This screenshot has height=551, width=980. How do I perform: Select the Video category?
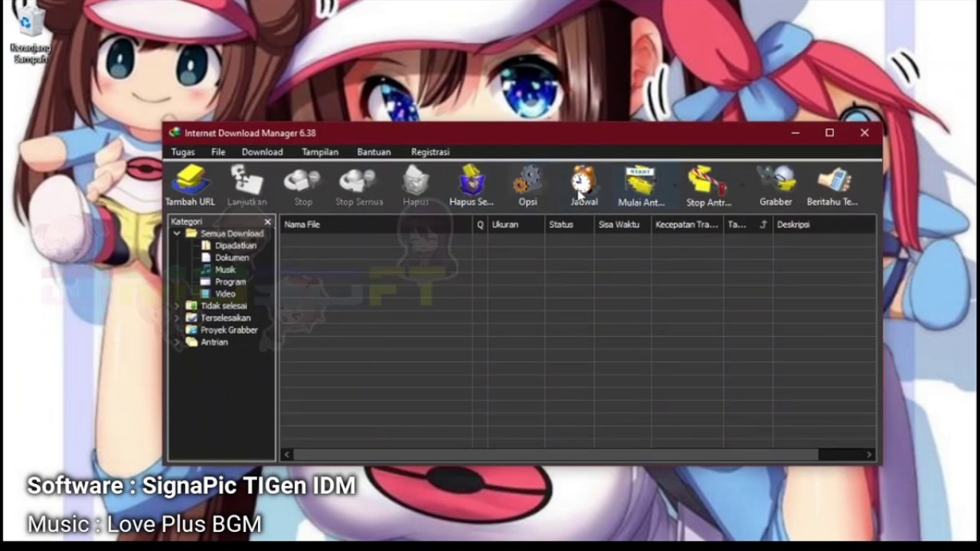click(x=218, y=294)
